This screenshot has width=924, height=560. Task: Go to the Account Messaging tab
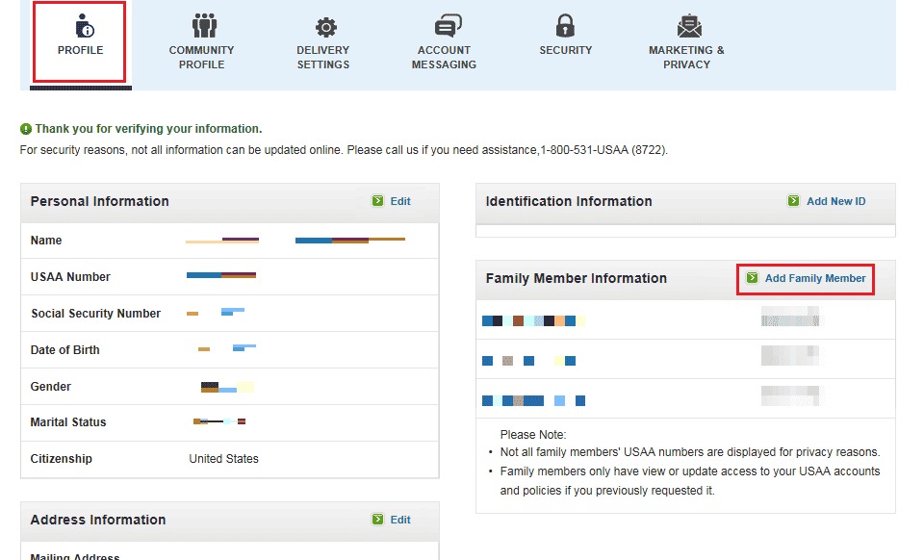[x=445, y=57]
